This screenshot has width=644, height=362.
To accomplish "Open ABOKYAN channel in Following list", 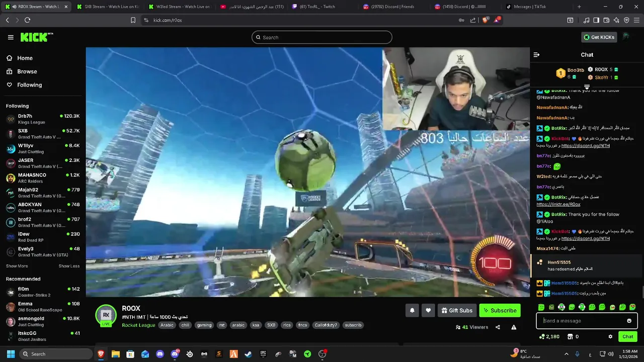I will click(x=43, y=207).
